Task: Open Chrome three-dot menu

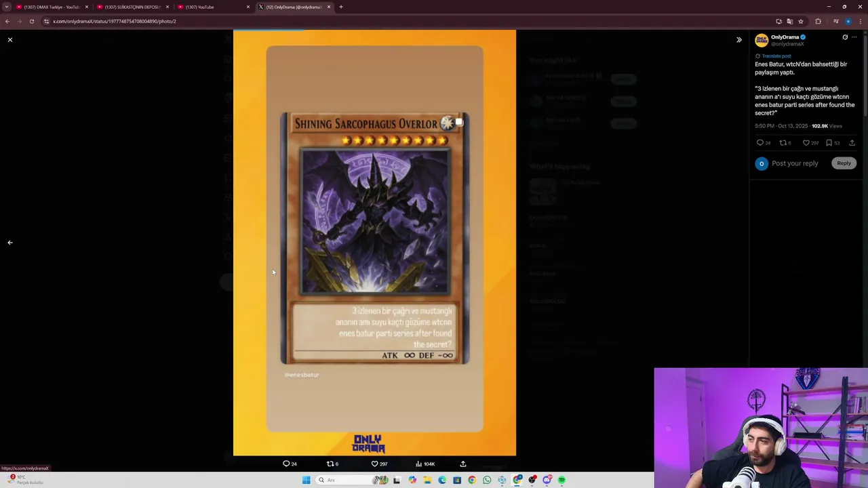Action: (x=860, y=21)
